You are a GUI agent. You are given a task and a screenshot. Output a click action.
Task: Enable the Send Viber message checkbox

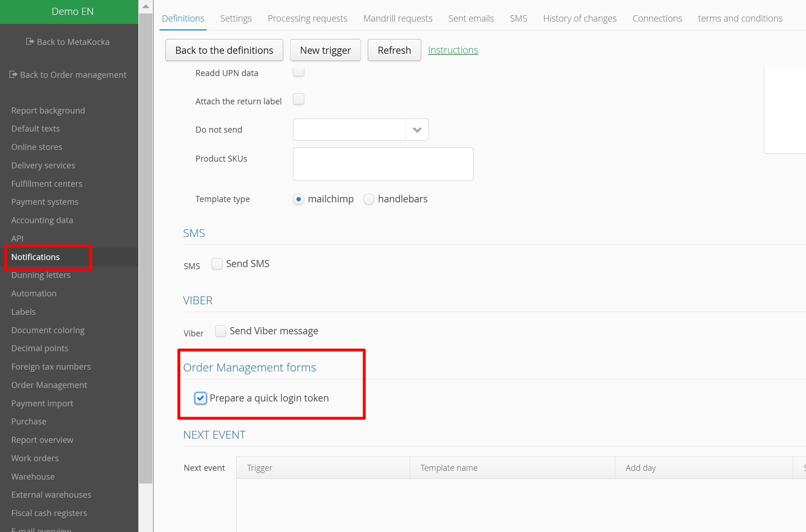click(x=220, y=331)
